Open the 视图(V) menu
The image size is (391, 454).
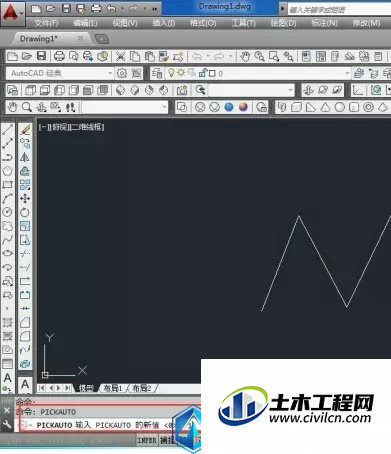pos(125,23)
